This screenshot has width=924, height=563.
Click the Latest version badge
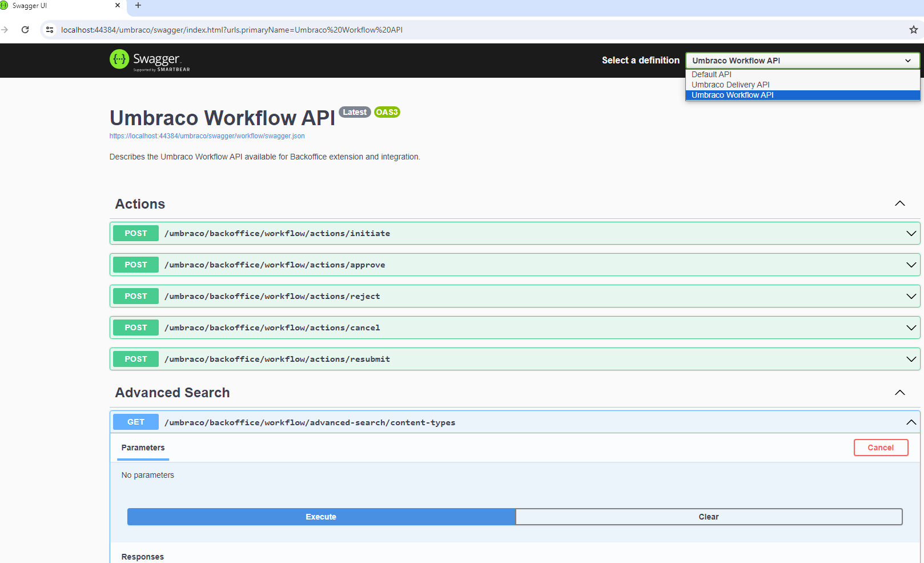(355, 112)
